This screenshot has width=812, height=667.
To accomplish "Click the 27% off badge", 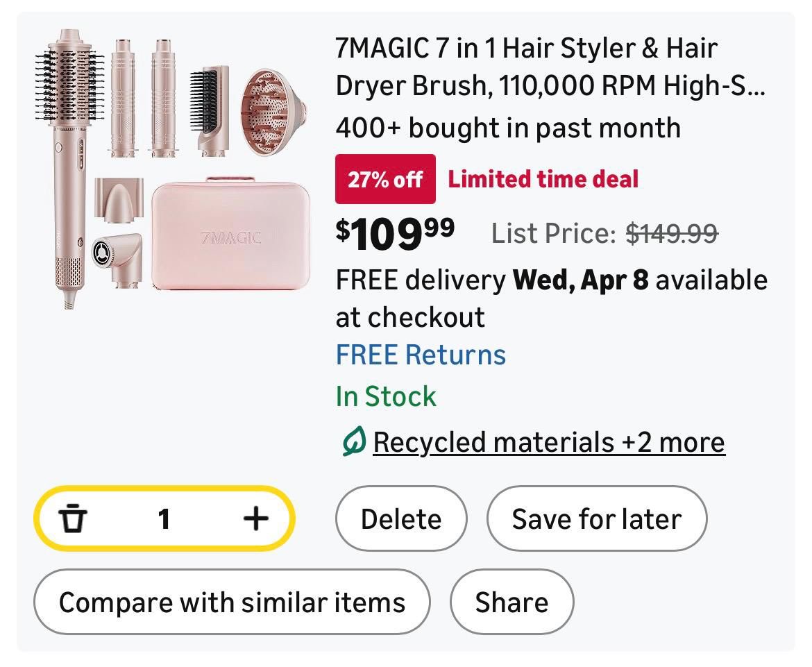I will tap(385, 179).
